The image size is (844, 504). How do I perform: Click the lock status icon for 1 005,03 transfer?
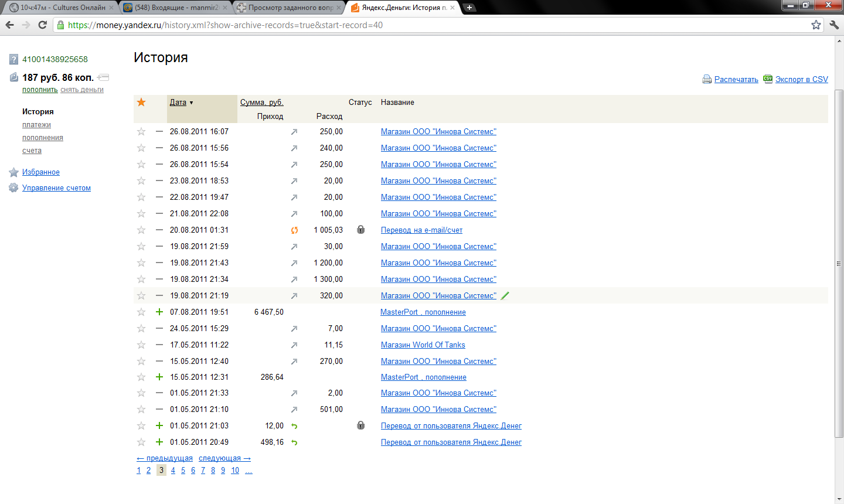pyautogui.click(x=361, y=230)
